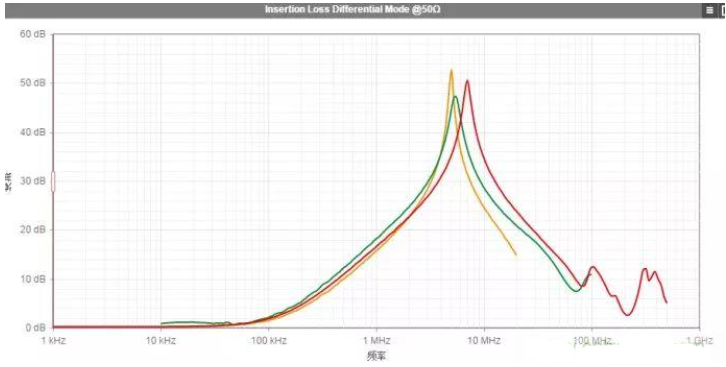Click the frequency axis title below the chart
Viewport: 726px width, 367px height.
[x=376, y=356]
